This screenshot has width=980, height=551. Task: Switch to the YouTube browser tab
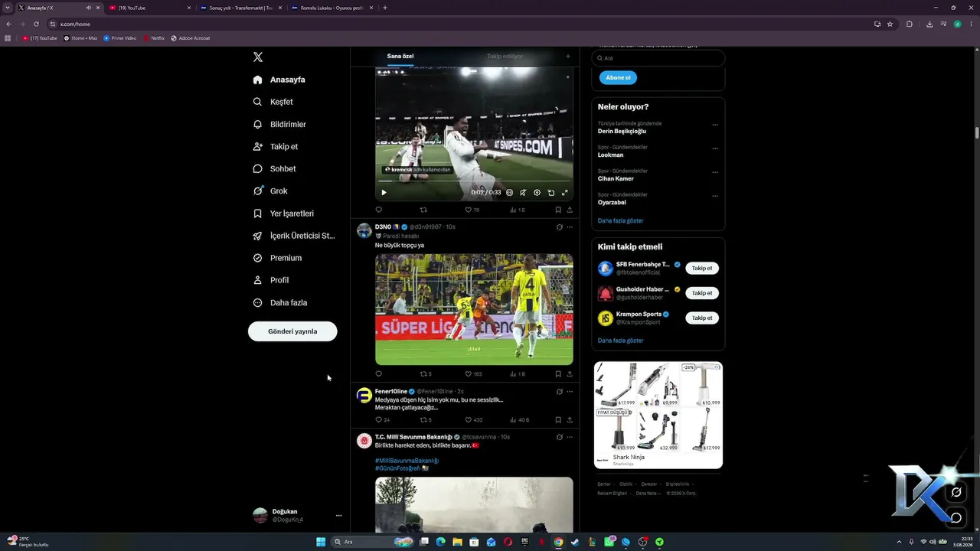coord(149,8)
